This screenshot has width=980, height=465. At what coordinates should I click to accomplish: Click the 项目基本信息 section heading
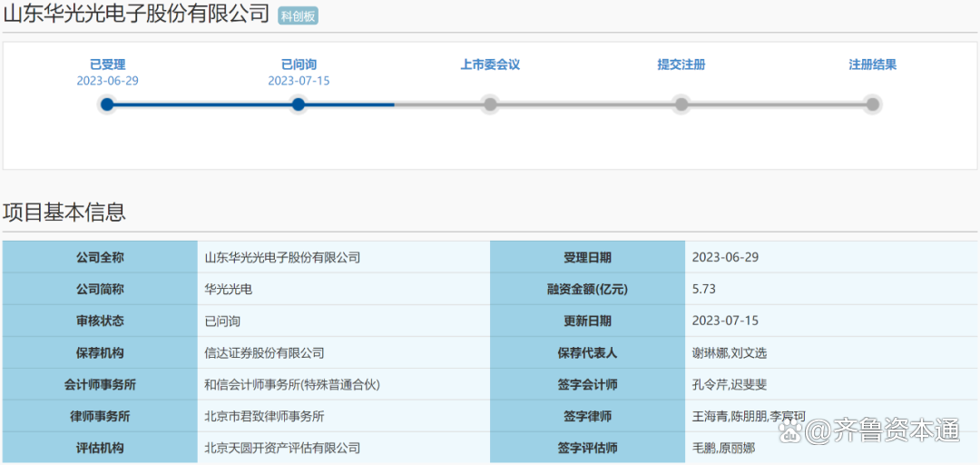click(x=64, y=213)
